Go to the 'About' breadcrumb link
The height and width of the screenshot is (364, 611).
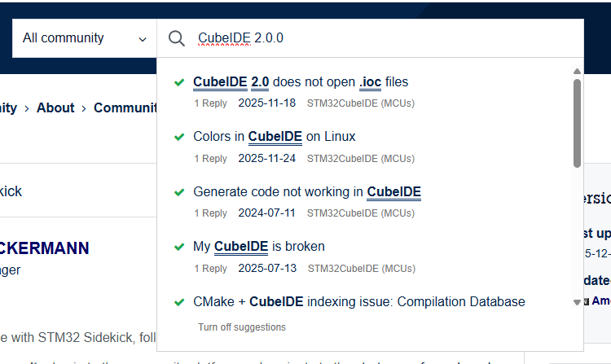click(x=55, y=107)
